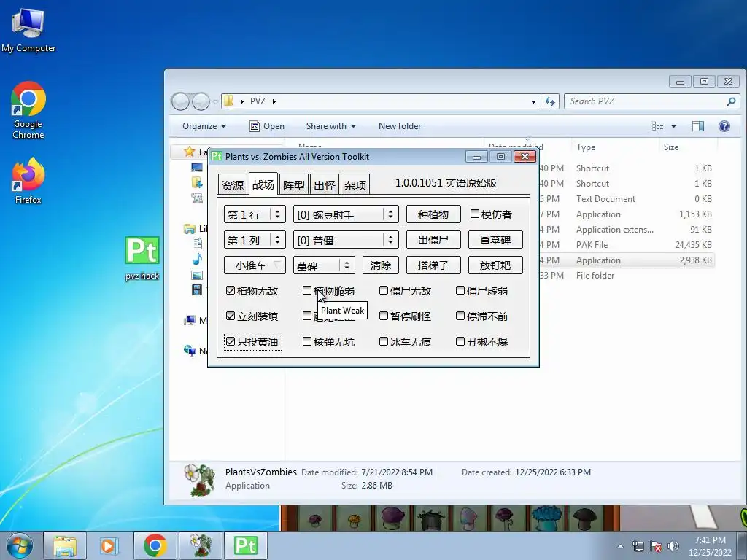
Task: Switch to the 出怪 tab
Action: click(x=325, y=184)
